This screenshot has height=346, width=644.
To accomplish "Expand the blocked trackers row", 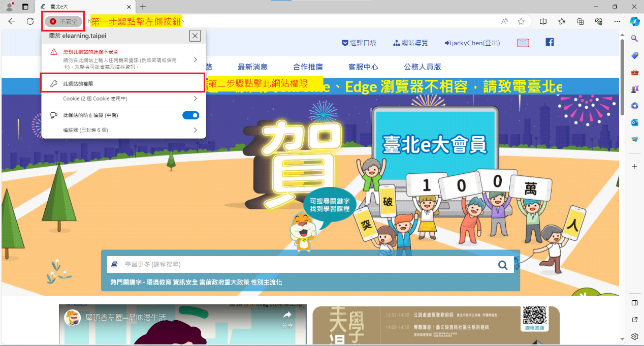I will [123, 130].
